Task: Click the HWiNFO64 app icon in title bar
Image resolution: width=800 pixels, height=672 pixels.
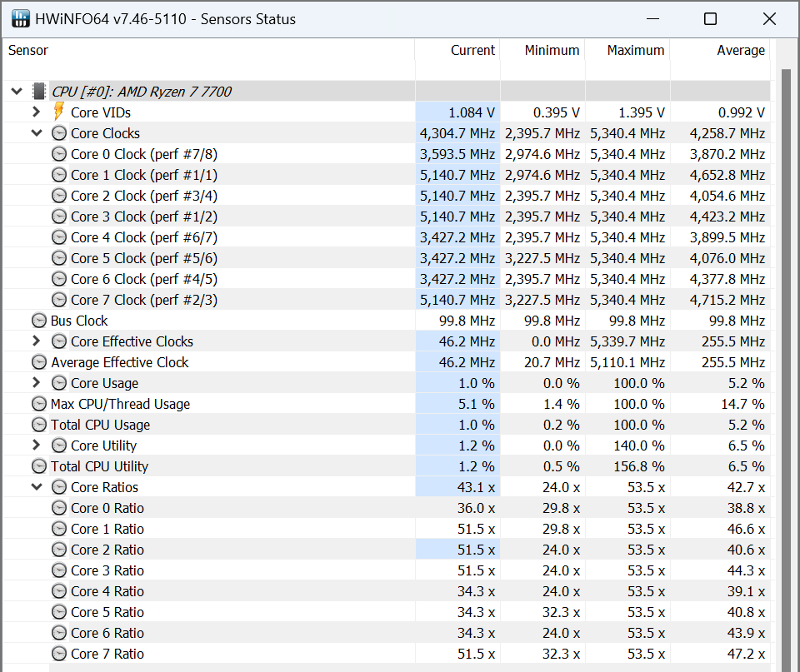Action: [x=20, y=19]
